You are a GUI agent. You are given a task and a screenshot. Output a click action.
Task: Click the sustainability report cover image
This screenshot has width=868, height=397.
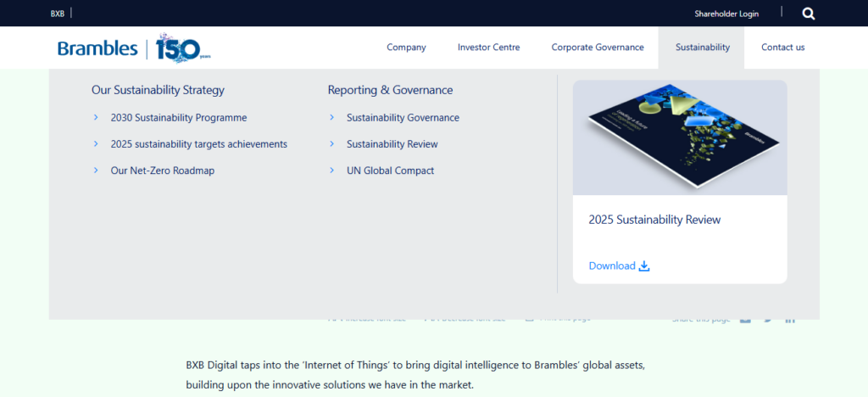(680, 137)
